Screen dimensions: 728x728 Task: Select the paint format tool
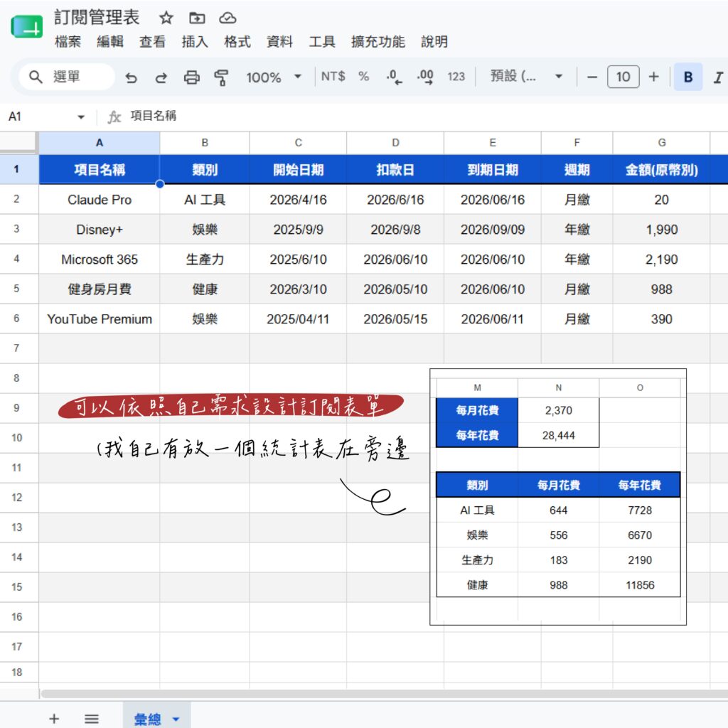[x=222, y=77]
